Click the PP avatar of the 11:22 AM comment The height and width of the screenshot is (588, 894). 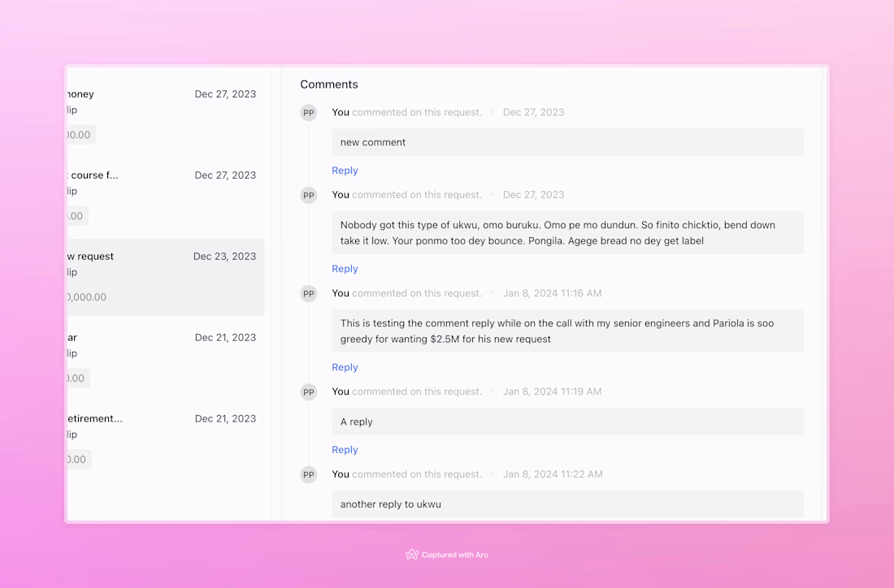[309, 474]
